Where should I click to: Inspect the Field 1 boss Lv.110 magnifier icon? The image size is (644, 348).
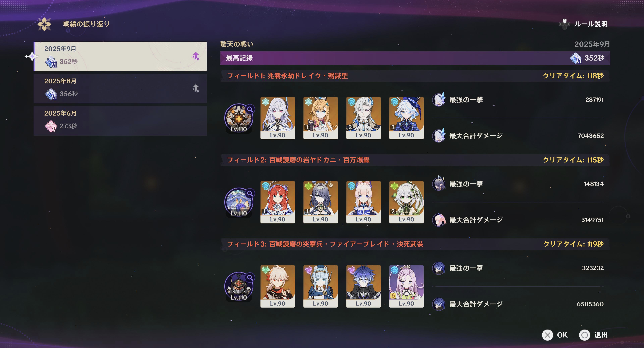click(250, 109)
